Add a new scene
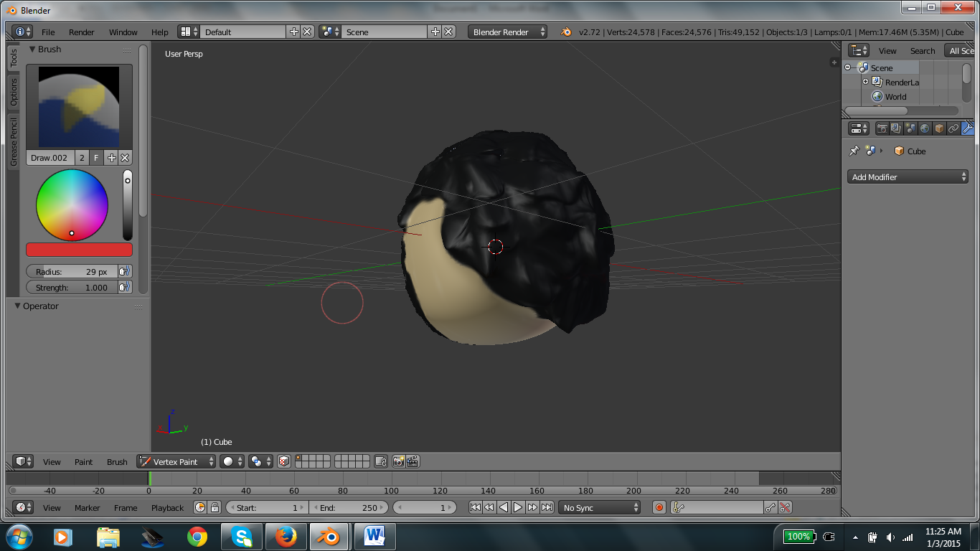 tap(435, 32)
